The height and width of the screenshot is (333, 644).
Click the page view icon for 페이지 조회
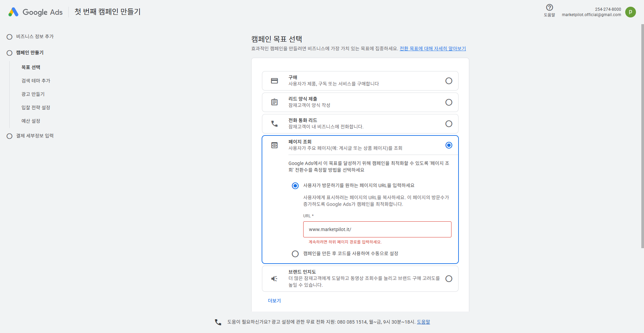[274, 145]
